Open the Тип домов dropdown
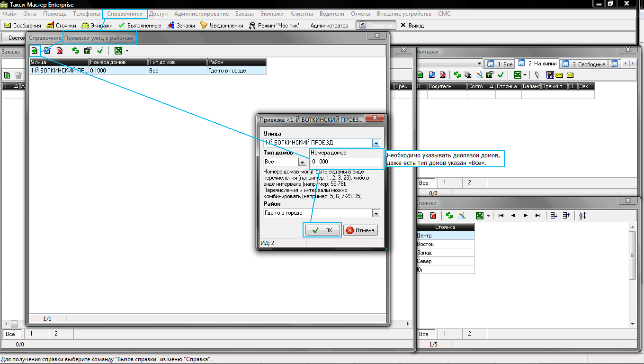This screenshot has height=364, width=644. (302, 162)
